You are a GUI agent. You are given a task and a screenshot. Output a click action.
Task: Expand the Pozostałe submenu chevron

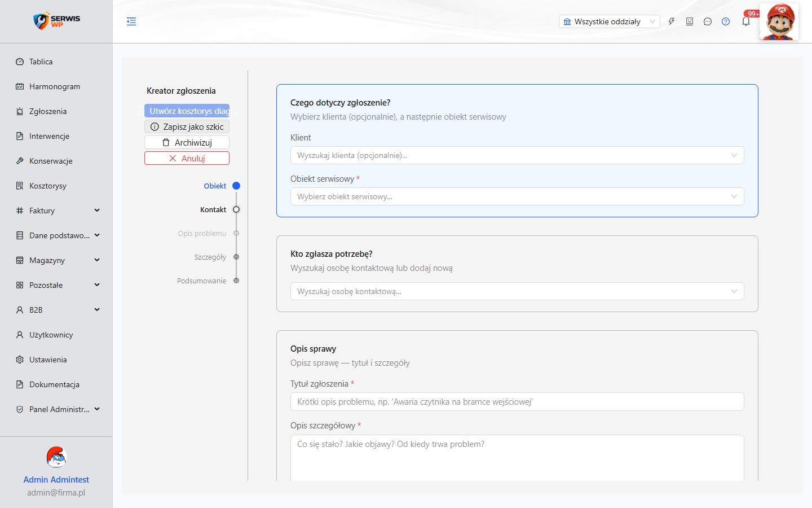click(x=97, y=285)
